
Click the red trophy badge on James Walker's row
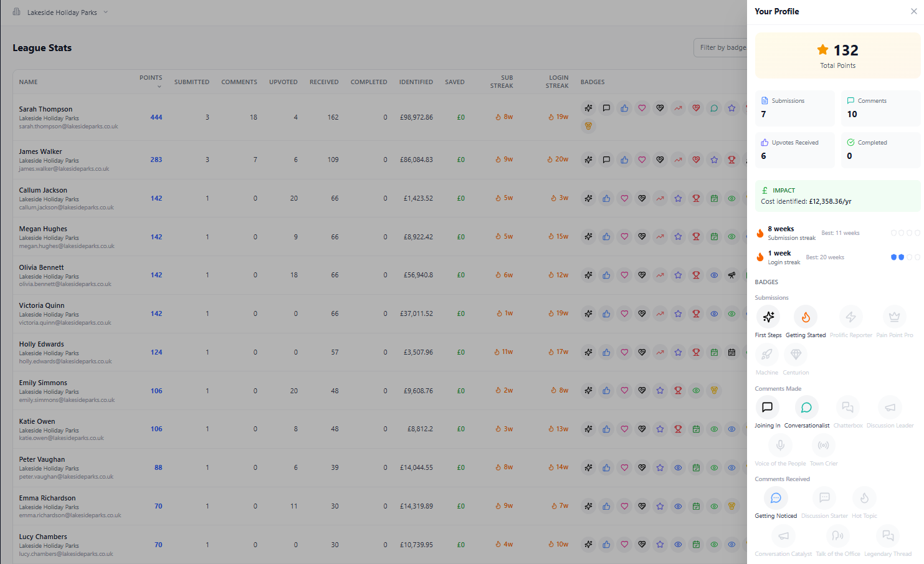[x=731, y=160]
